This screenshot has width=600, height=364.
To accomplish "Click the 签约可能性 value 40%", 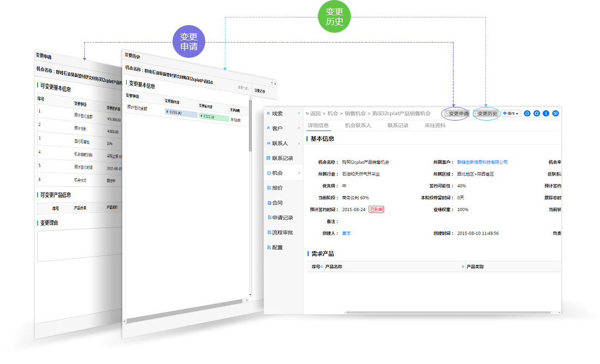I will pos(461,186).
